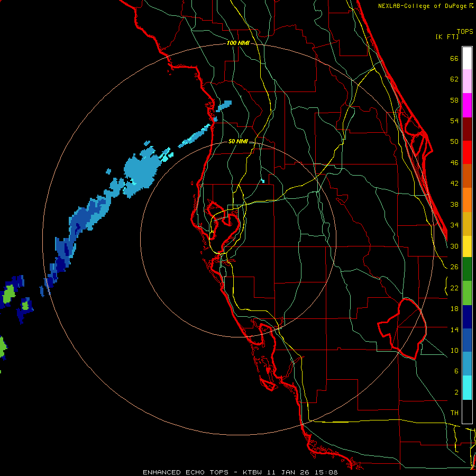This screenshot has width=476, height=476.
Task: Select the cyan legend swatch
Action: (x=467, y=388)
